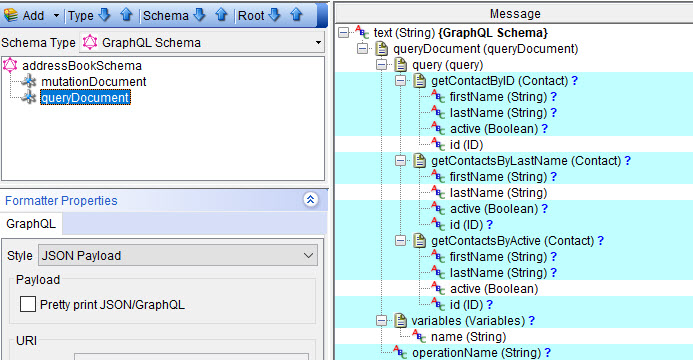693x360 pixels.
Task: Open the Add dropdown arrow
Action: pyautogui.click(x=56, y=16)
